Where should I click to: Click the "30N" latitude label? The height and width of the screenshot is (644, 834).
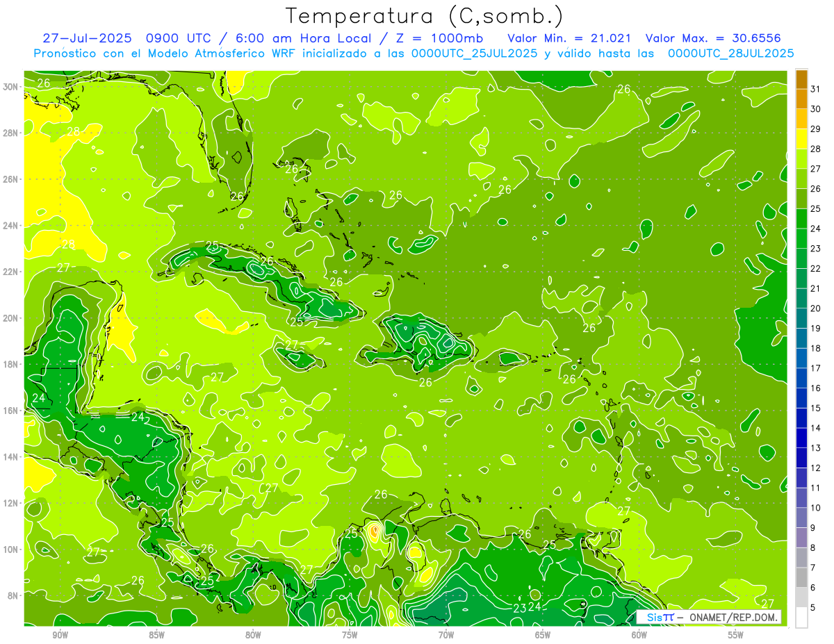point(11,87)
